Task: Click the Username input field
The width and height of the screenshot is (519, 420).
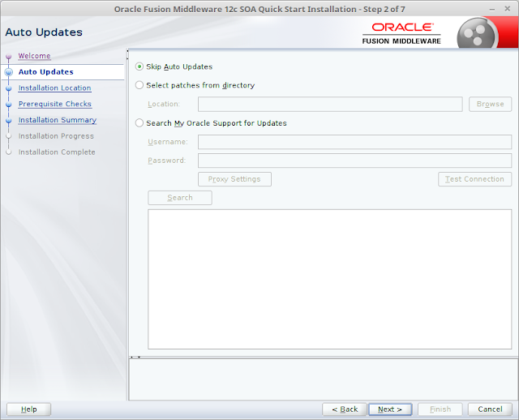Action: pyautogui.click(x=355, y=142)
